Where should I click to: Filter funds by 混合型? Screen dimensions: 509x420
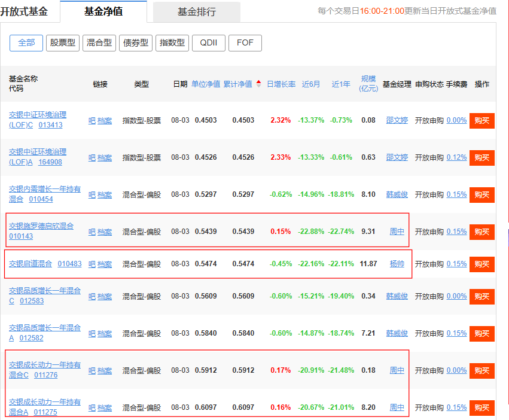99,43
